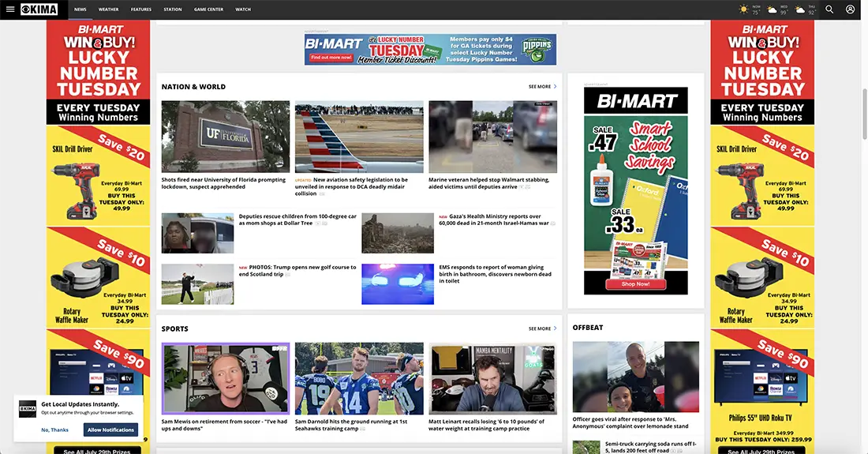The width and height of the screenshot is (868, 454).
Task: Open Marine veteran Walmart stabbing headline
Action: point(488,183)
